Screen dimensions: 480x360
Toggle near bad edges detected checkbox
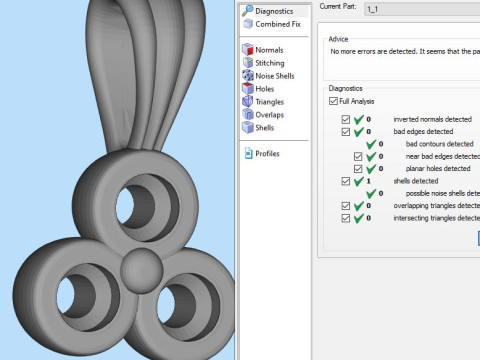click(x=358, y=156)
